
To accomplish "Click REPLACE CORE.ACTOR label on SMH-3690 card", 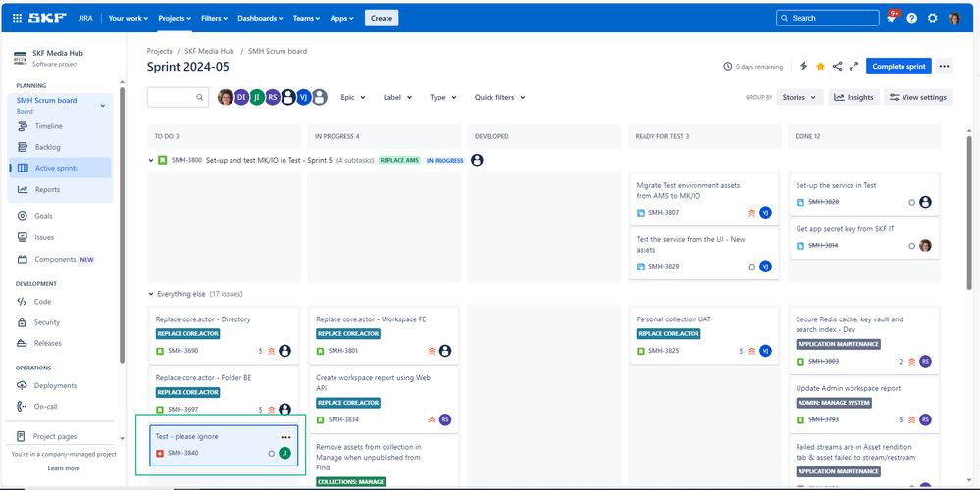I will click(188, 334).
